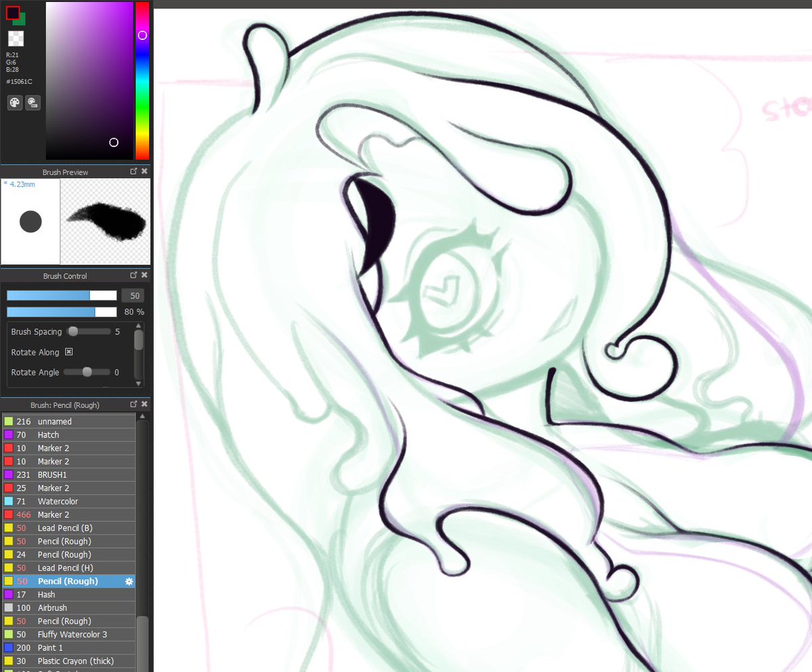Pop out the Brush Preview panel
This screenshot has width=812, height=672.
pos(133,171)
